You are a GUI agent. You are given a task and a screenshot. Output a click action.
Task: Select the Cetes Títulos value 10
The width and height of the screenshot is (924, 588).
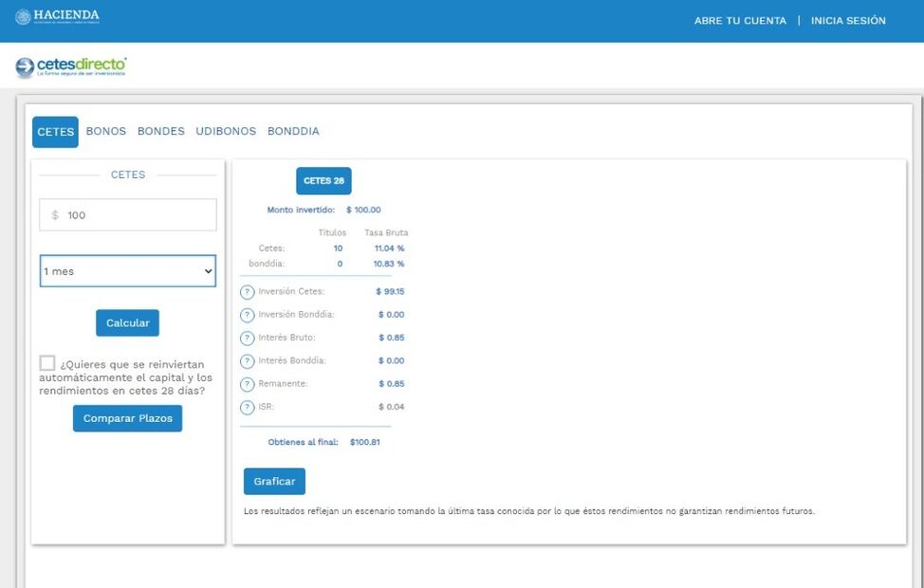[x=338, y=248]
